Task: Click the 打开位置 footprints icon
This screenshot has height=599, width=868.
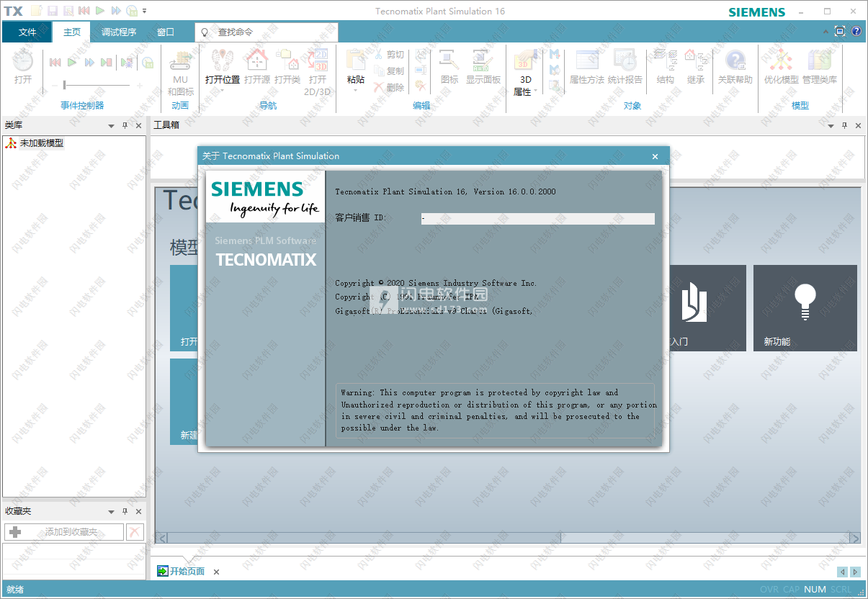Action: coord(222,61)
